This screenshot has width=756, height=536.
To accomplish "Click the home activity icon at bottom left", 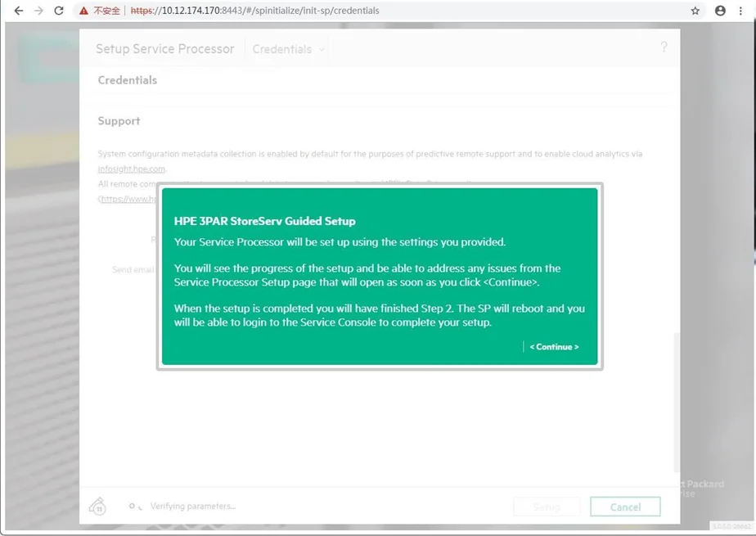I will [98, 506].
